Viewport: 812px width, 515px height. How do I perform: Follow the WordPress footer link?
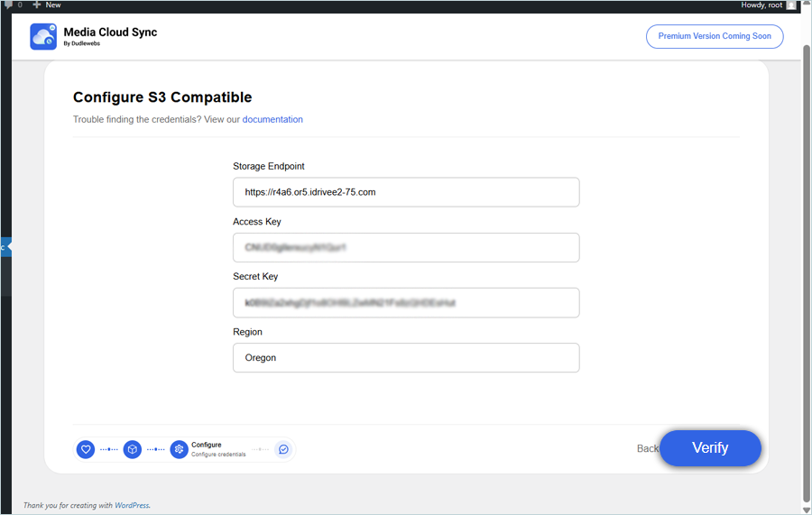132,505
